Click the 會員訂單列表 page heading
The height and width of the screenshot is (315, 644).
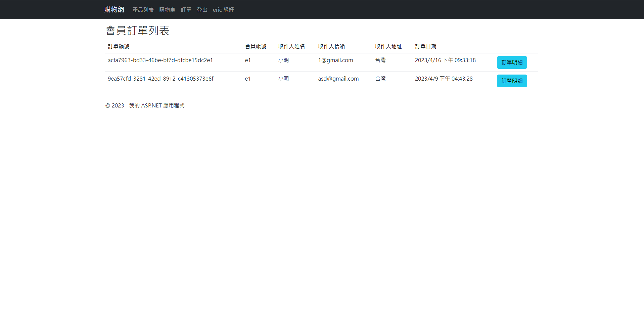(137, 31)
